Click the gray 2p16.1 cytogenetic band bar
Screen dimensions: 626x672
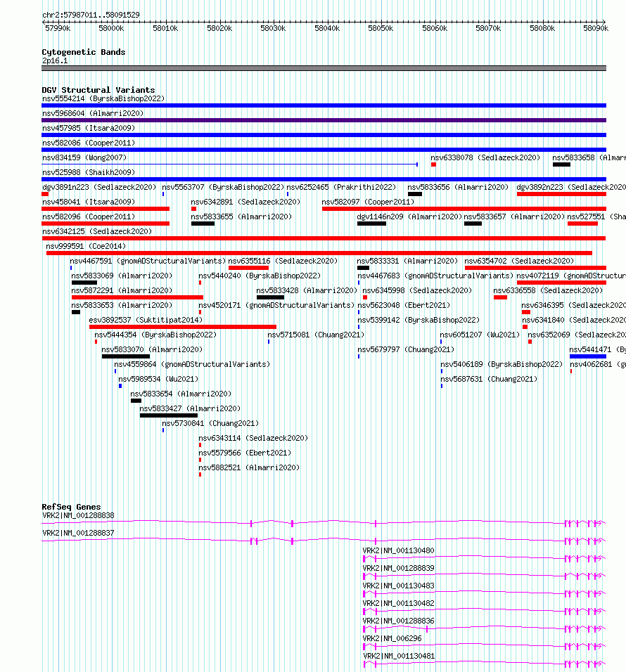pos(324,68)
